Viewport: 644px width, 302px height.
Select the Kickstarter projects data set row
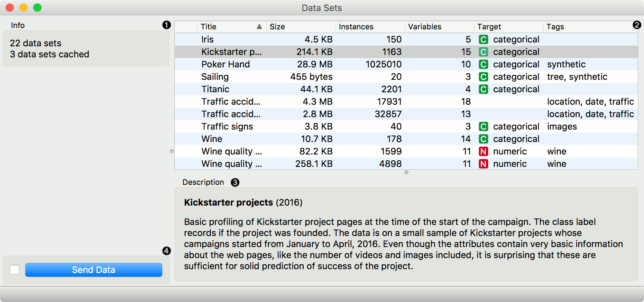click(231, 52)
